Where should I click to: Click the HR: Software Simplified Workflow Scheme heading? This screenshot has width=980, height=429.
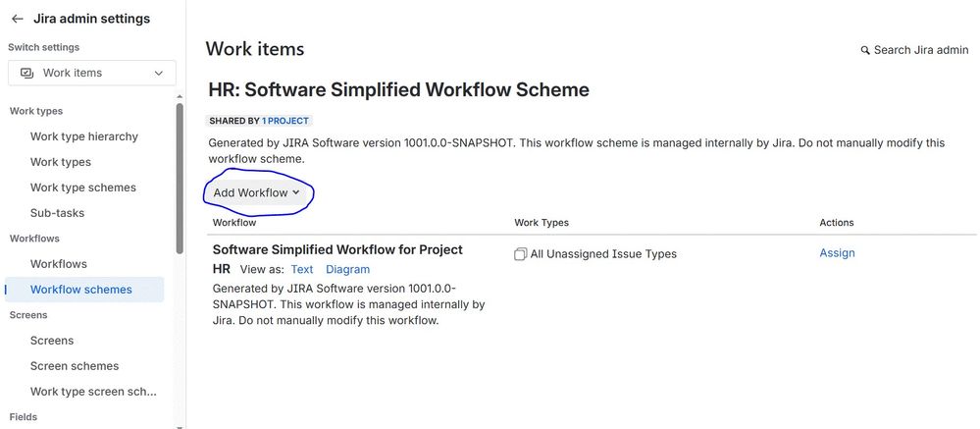pos(398,90)
